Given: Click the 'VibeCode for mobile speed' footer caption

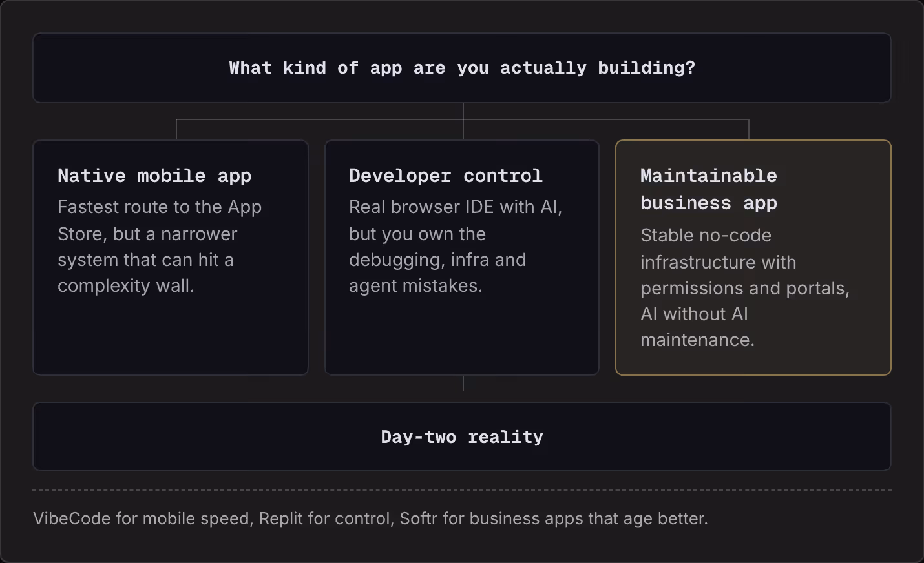Looking at the screenshot, I should [x=370, y=518].
